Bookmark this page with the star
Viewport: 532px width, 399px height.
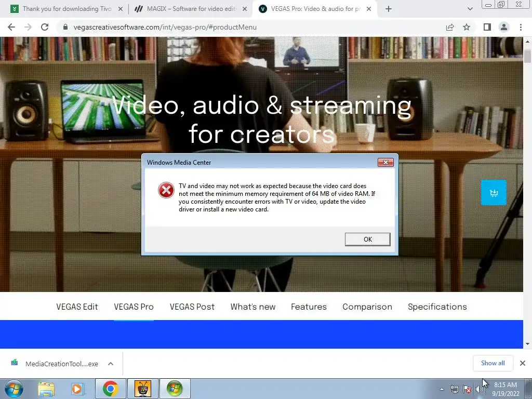[x=467, y=27]
